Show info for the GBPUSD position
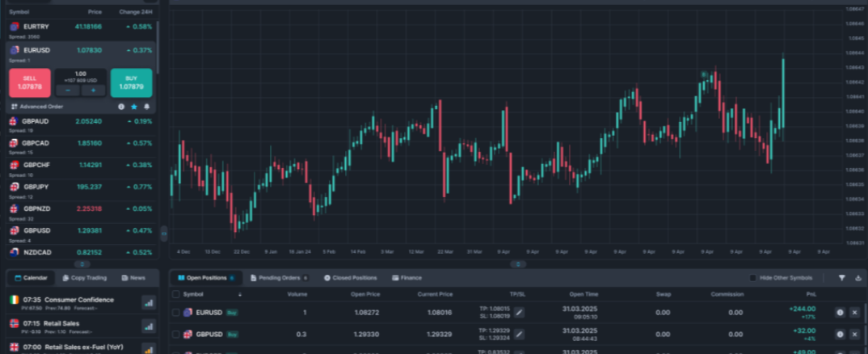The width and height of the screenshot is (868, 354). coord(840,334)
